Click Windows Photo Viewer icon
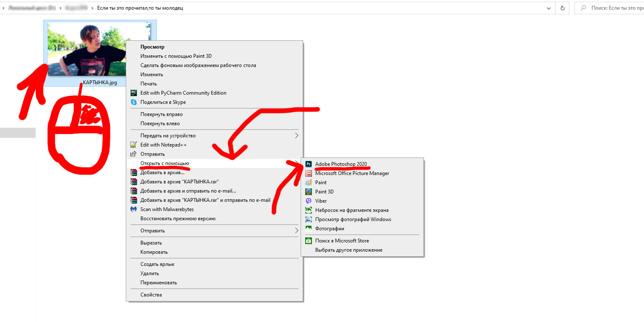The width and height of the screenshot is (644, 322). pos(309,219)
